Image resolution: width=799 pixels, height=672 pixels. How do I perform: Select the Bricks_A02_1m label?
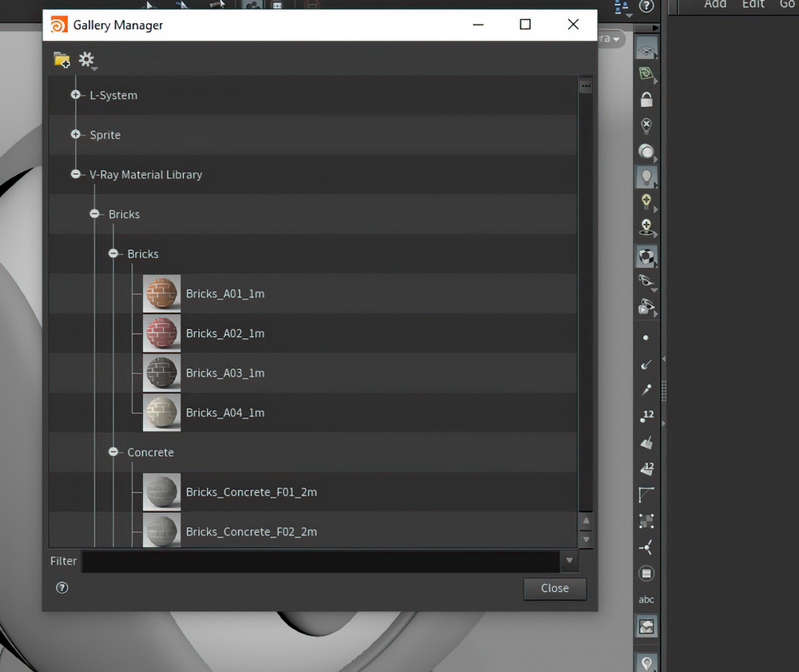(x=225, y=334)
